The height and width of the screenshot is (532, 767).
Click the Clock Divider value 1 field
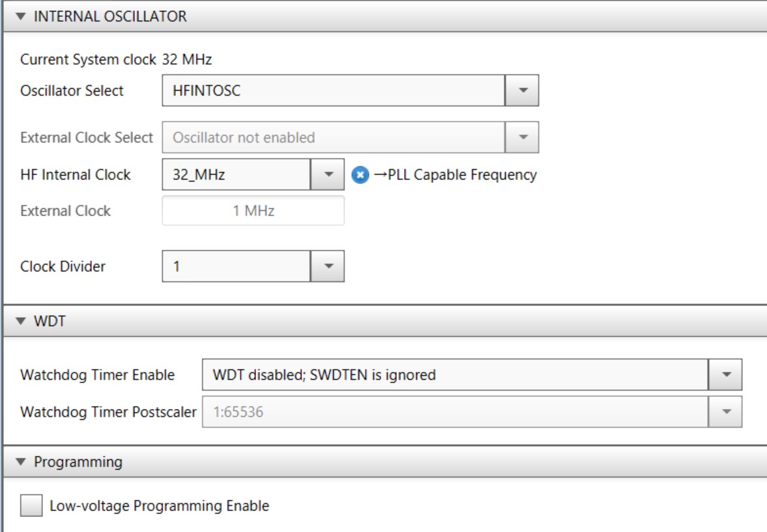237,266
